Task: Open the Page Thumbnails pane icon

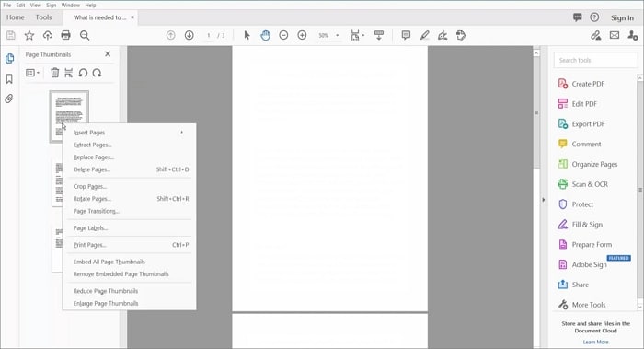Action: click(x=9, y=59)
